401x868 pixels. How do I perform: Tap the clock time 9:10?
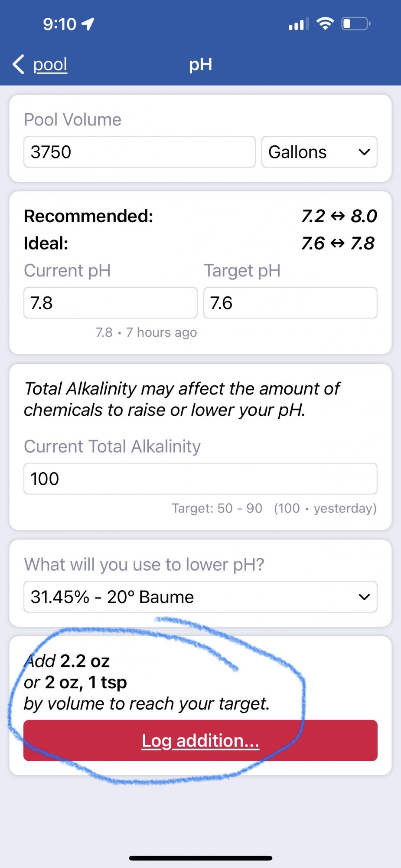(59, 24)
